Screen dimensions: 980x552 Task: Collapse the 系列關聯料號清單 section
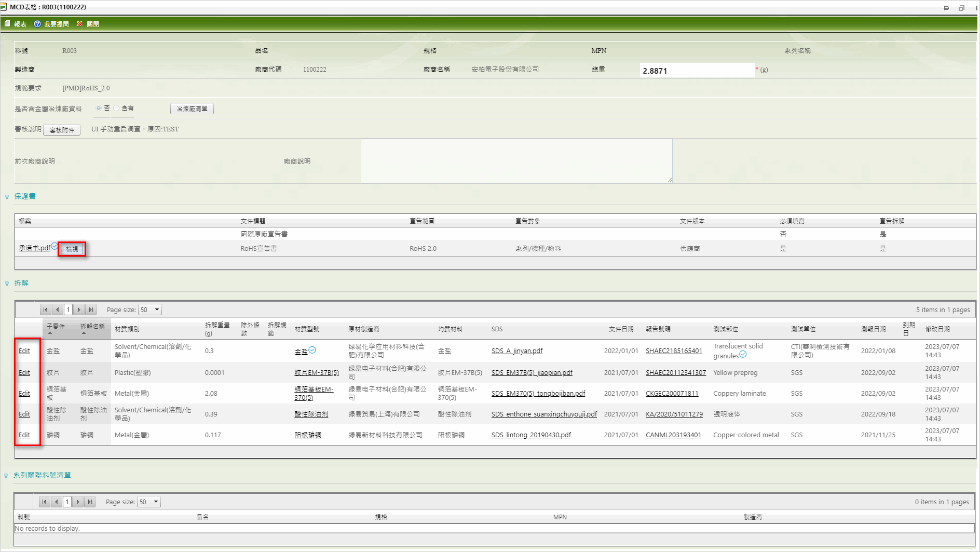point(6,476)
